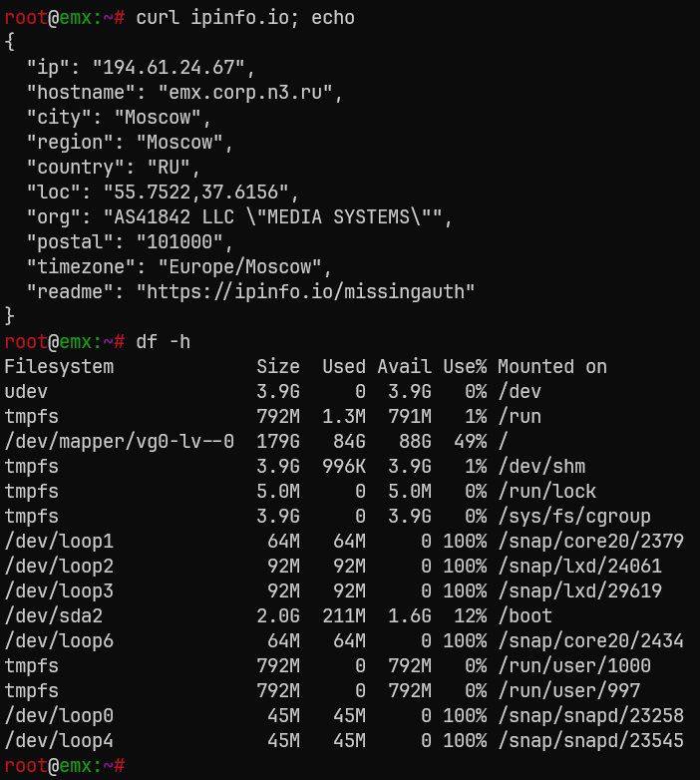Image resolution: width=700 pixels, height=780 pixels.
Task: Click the /sys/fs/cgroup mount path
Action: pyautogui.click(x=574, y=516)
